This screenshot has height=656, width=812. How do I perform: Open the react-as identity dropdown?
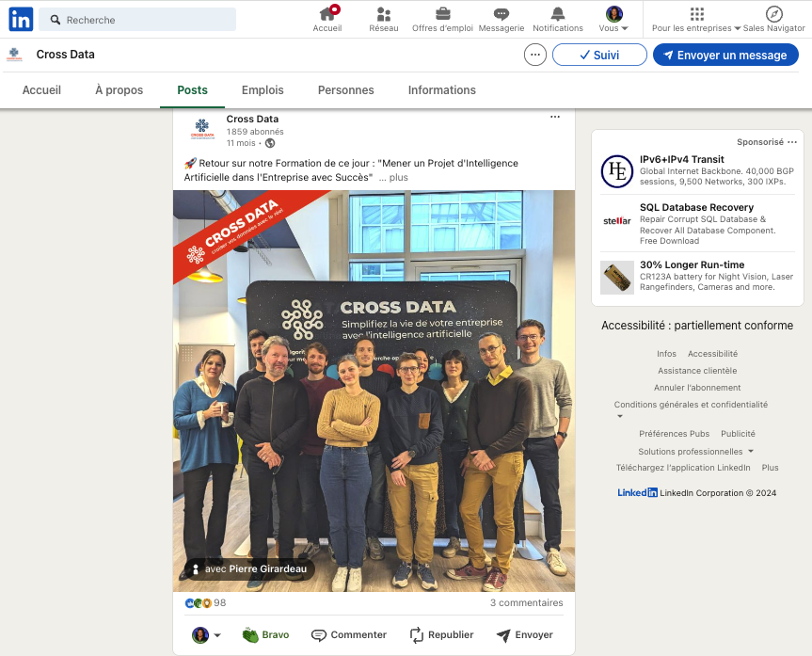pos(207,634)
